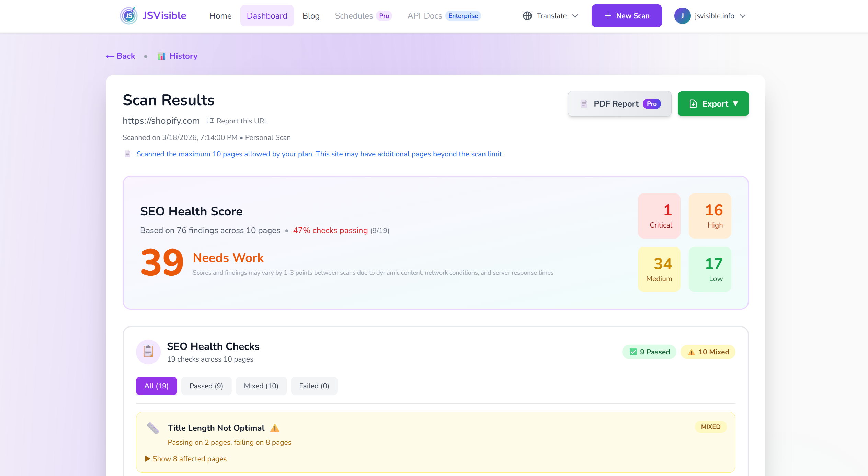Filter checks by Passed (9)
The image size is (868, 476).
coord(206,386)
